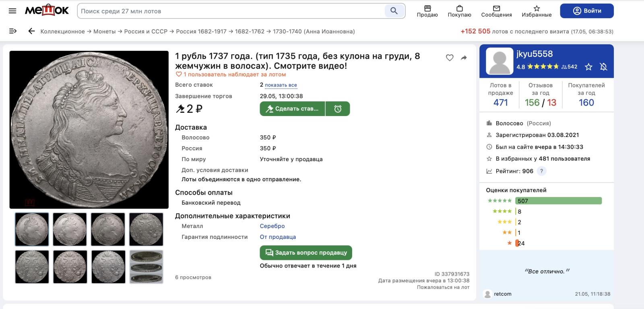Navigate to Монеты breadcrumb
Viewport: 644px width, 309px height.
[x=104, y=31]
